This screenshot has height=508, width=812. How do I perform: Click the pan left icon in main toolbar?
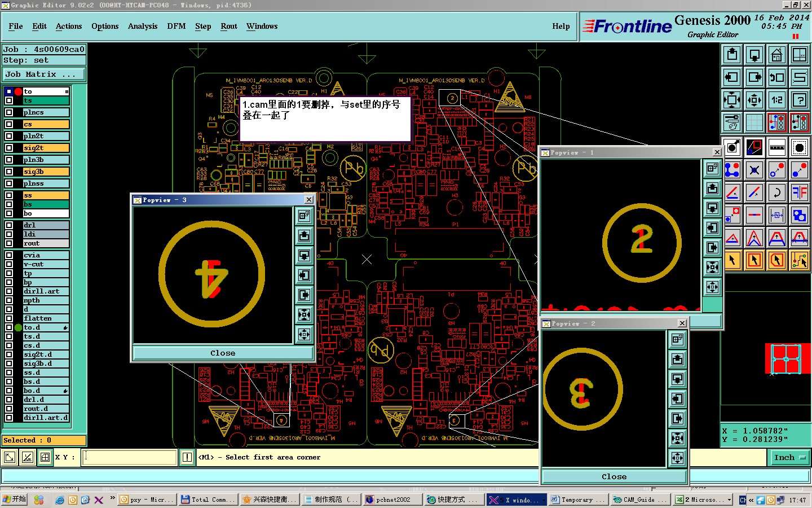(x=732, y=77)
